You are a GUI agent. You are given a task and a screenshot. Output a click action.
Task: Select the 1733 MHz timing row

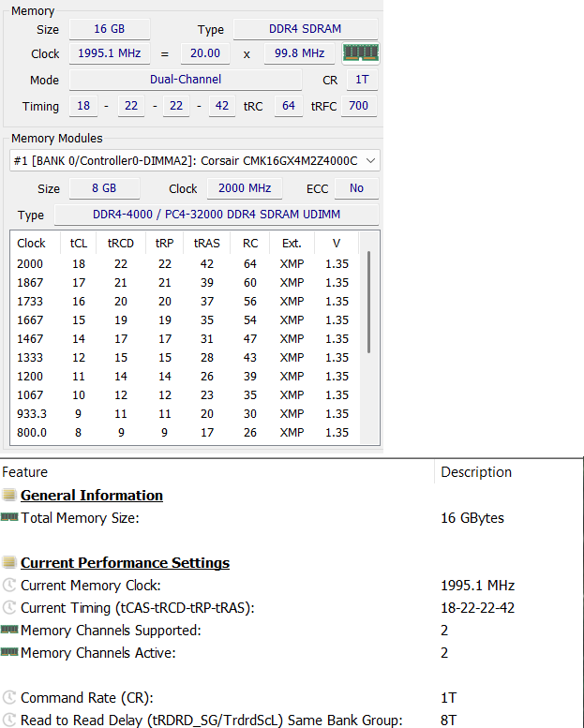[x=185, y=302]
